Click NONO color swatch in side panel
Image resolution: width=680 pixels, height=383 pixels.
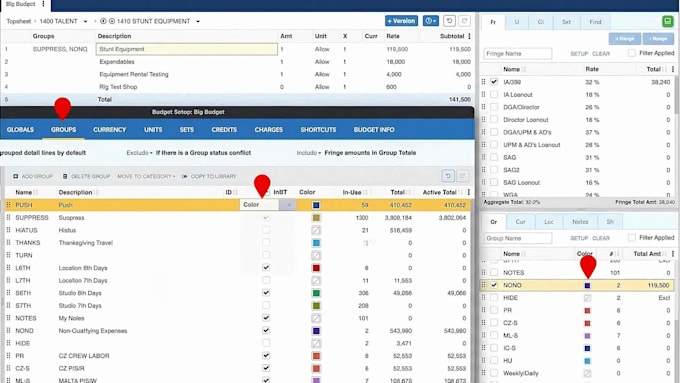587,285
